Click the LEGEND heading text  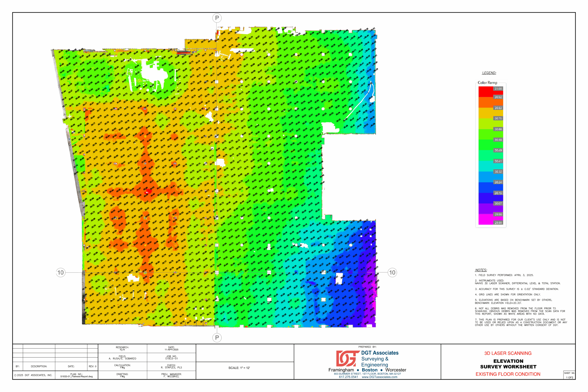click(x=489, y=73)
